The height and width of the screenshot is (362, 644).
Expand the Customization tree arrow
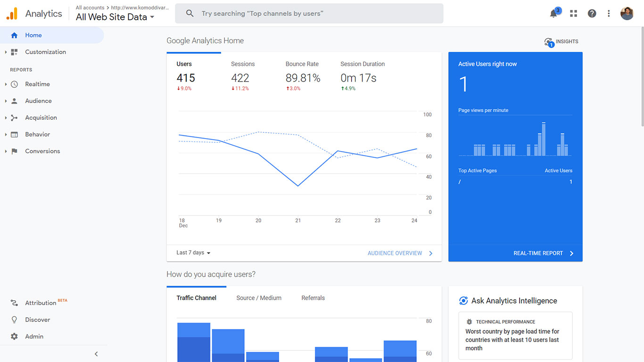6,52
